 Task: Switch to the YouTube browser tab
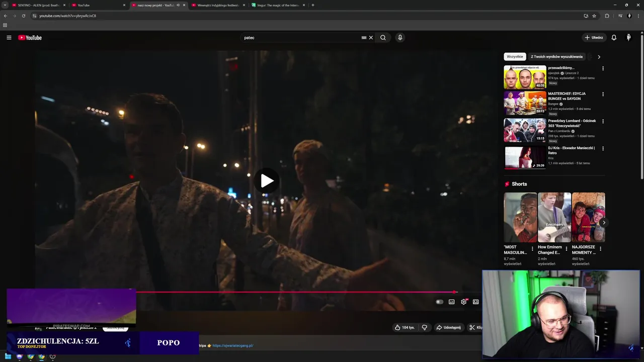tap(98, 5)
